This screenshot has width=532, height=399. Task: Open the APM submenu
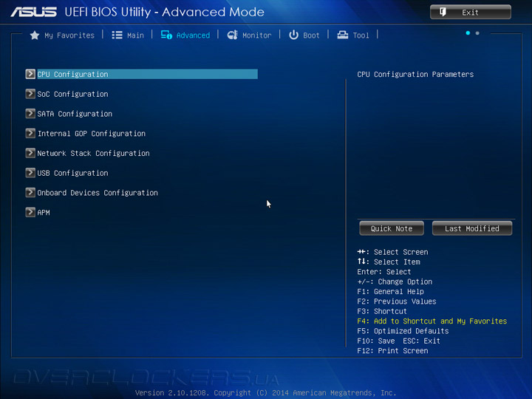point(44,212)
